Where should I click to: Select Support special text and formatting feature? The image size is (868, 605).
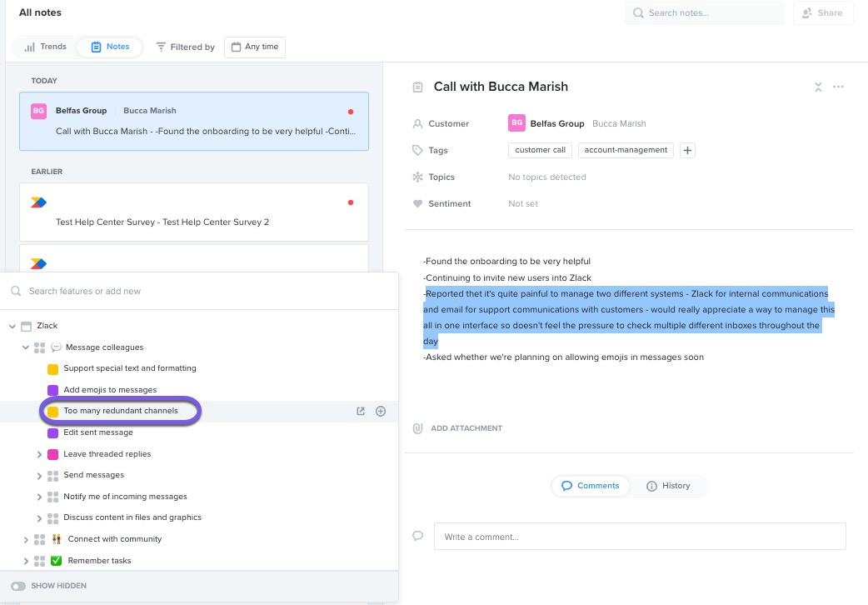pos(130,368)
